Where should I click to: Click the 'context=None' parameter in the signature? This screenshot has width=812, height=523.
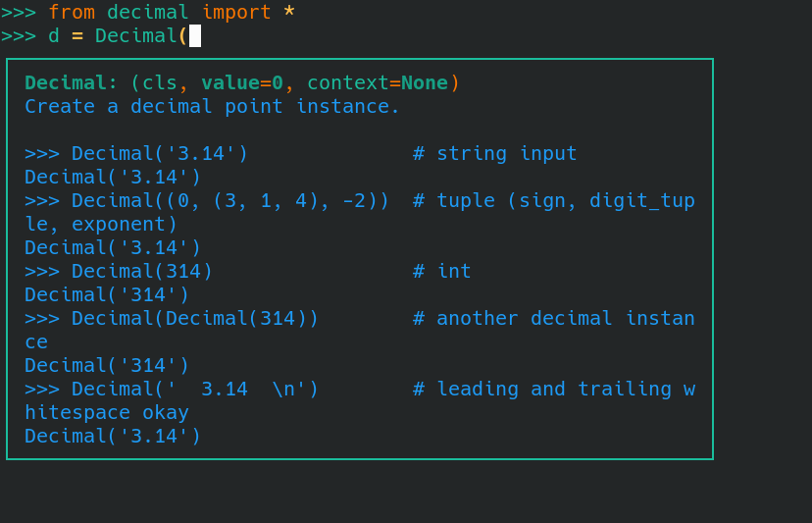pyautogui.click(x=378, y=83)
